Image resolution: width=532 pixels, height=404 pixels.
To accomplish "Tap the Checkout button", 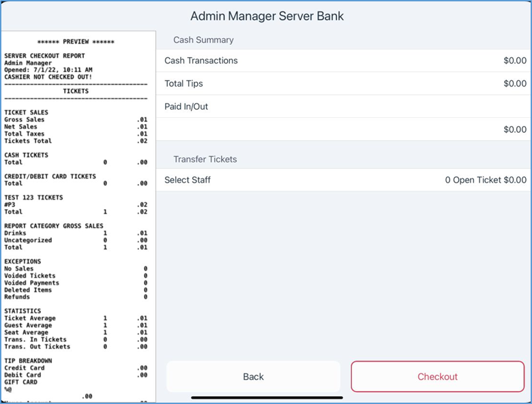I will [437, 377].
